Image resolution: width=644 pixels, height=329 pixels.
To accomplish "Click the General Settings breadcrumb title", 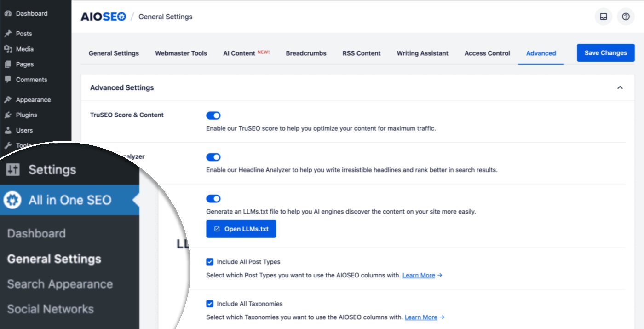I will (x=166, y=17).
